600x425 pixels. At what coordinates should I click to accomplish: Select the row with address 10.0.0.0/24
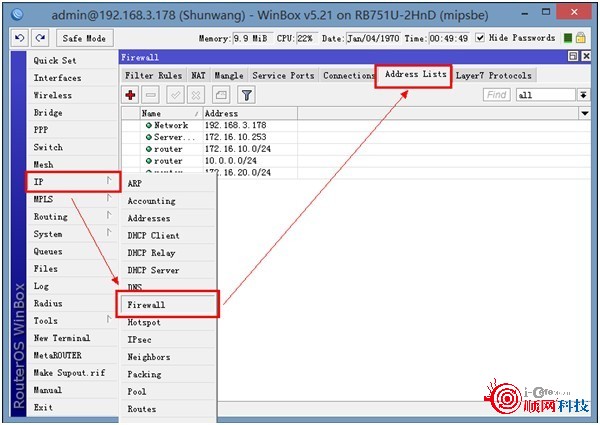[356, 161]
